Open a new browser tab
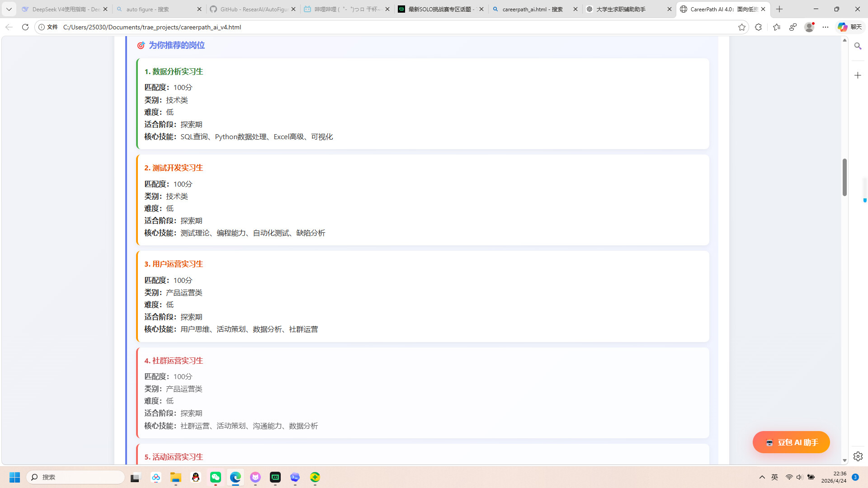Viewport: 868px width, 488px height. coord(779,9)
